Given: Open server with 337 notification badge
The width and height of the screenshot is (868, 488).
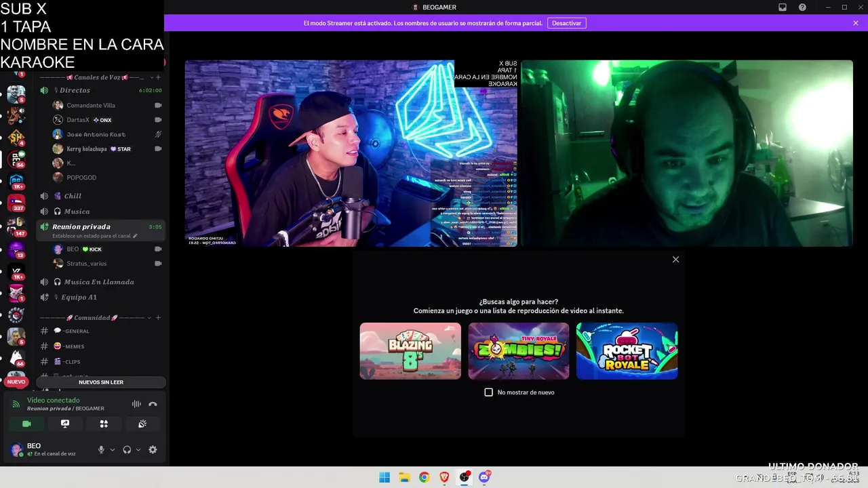Looking at the screenshot, I should tap(16, 203).
